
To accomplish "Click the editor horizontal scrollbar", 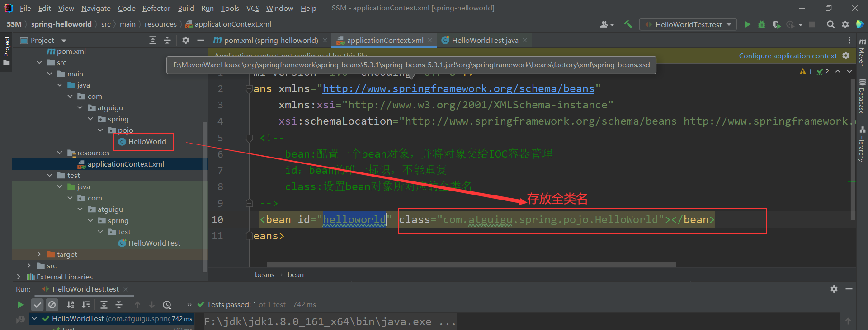I will coord(471,265).
